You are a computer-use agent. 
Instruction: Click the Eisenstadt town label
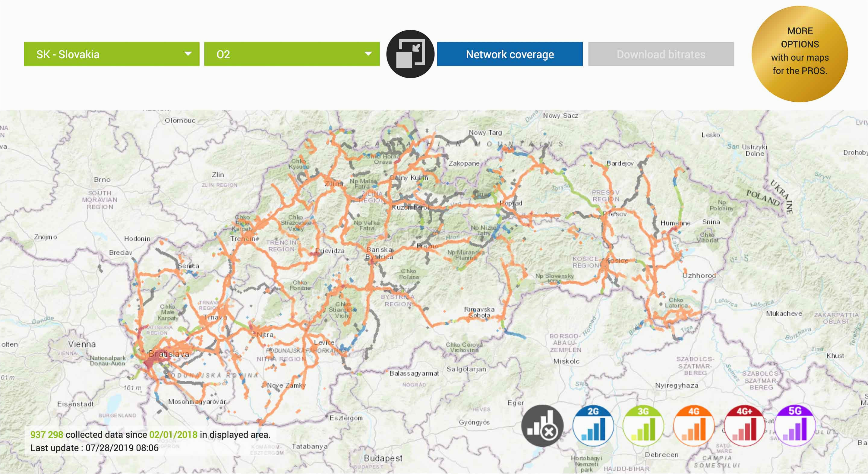pos(75,404)
